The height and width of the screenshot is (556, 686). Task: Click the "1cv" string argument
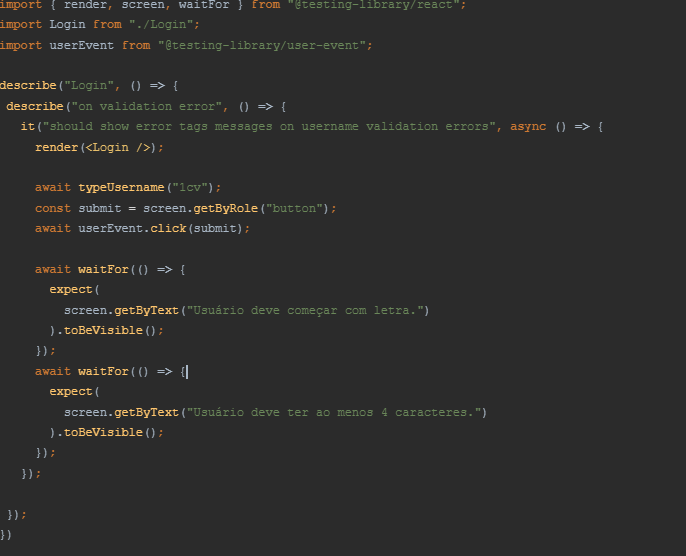point(189,188)
